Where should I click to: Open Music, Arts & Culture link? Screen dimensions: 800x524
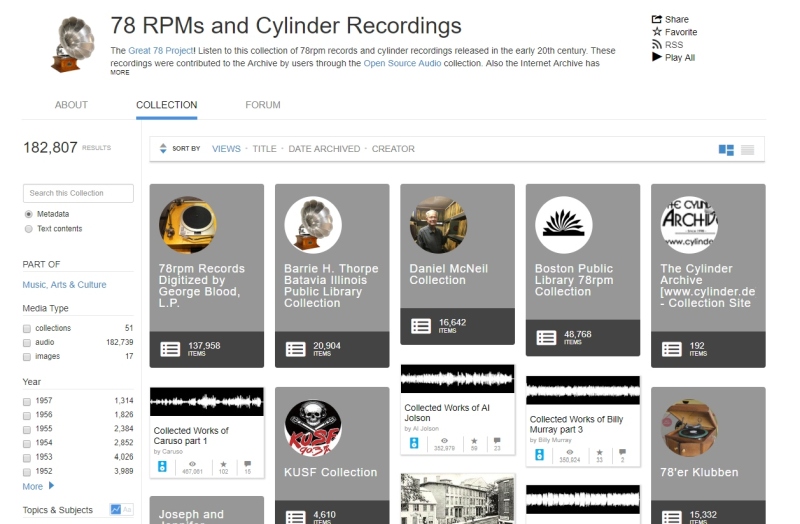[x=64, y=285]
